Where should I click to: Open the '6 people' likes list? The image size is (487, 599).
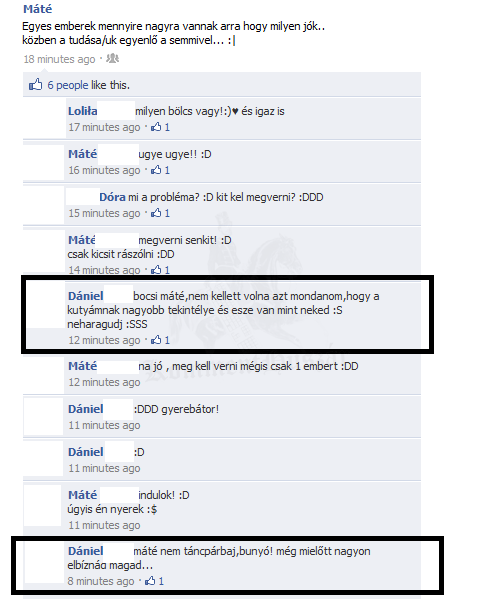(x=68, y=85)
